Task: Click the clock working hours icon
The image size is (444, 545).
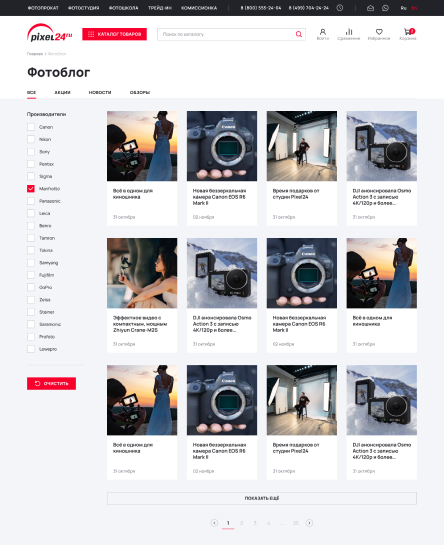Action: click(340, 8)
